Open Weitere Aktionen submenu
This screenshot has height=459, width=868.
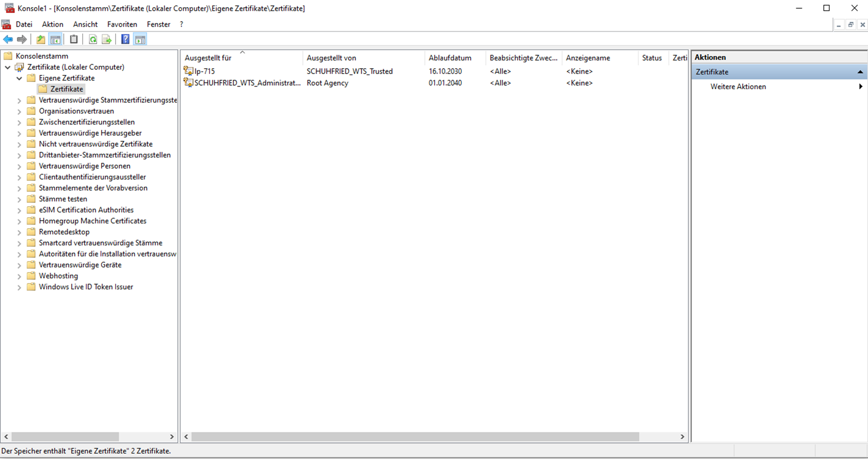[x=738, y=87]
